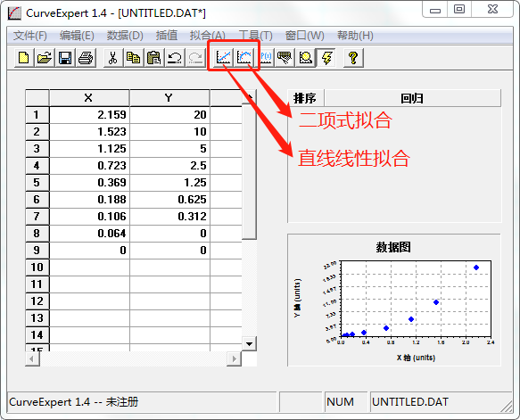The width and height of the screenshot is (520, 420).
Task: Click horizontal scrollbar left arrow
Action: pos(32,358)
